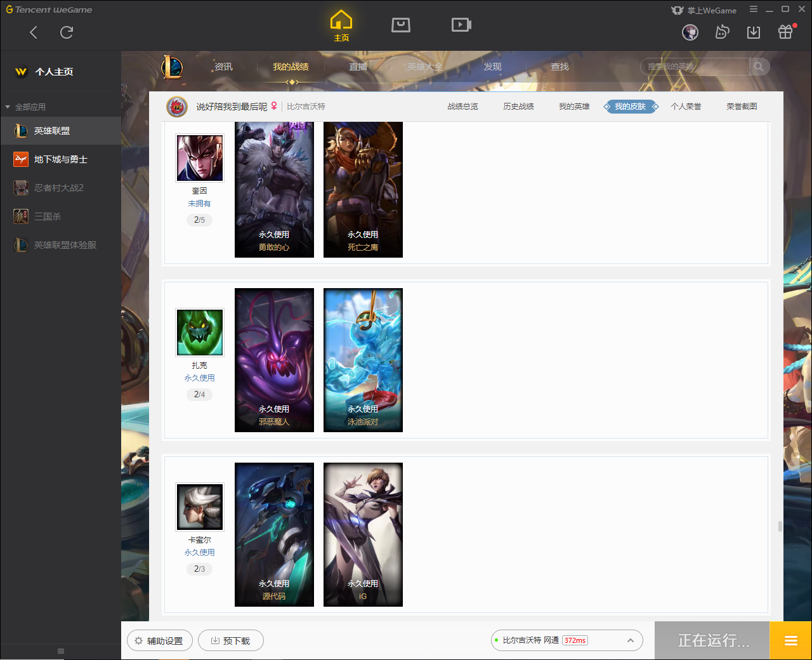Open user avatar profile icon
812x660 pixels.
click(x=690, y=32)
